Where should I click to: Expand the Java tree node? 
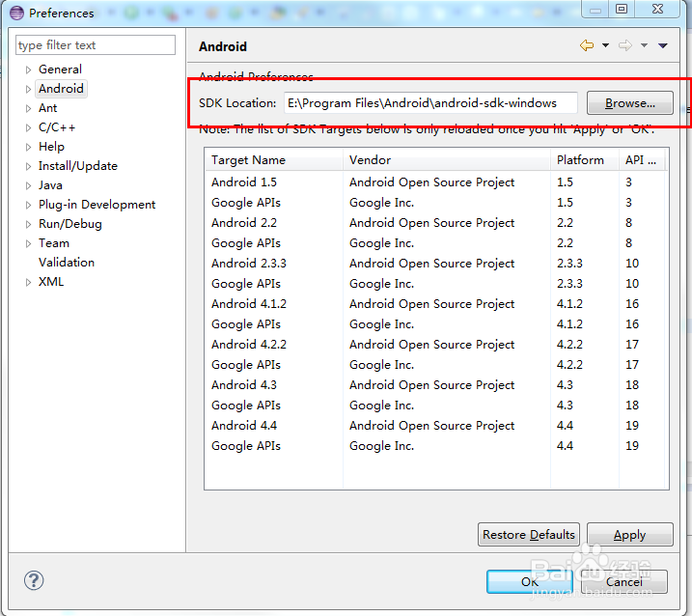point(28,186)
